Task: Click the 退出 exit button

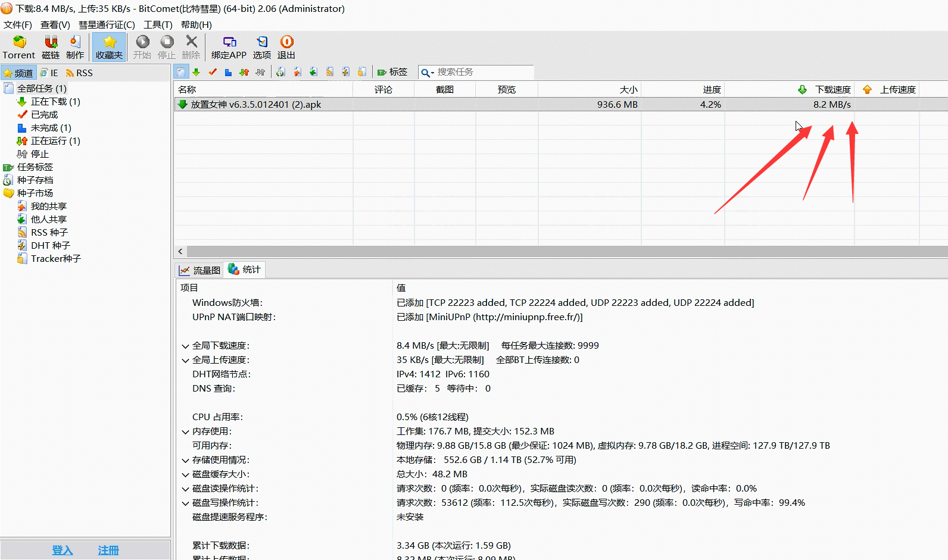Action: [x=286, y=47]
